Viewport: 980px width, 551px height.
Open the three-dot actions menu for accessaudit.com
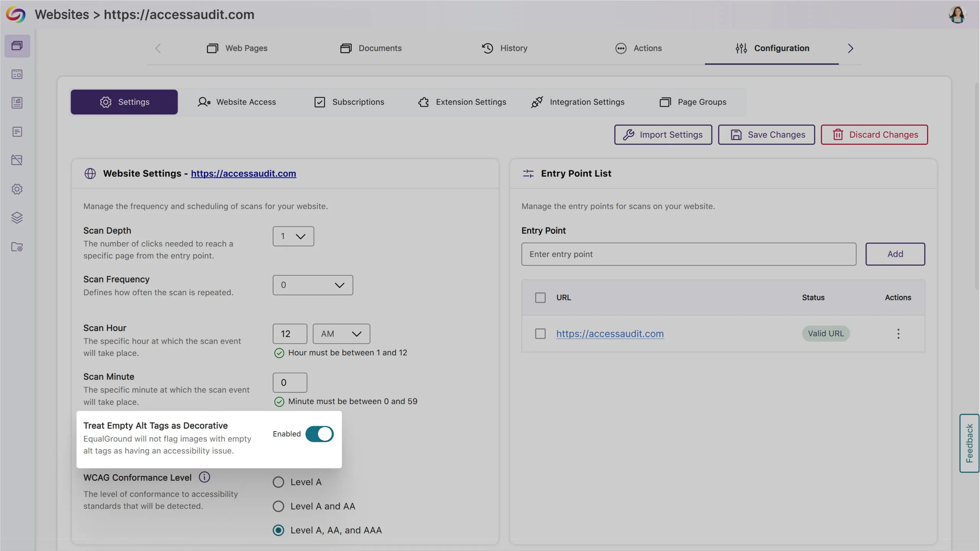[898, 334]
